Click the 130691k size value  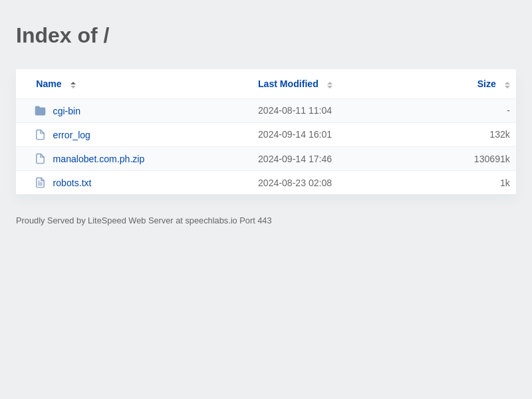pyautogui.click(x=491, y=159)
